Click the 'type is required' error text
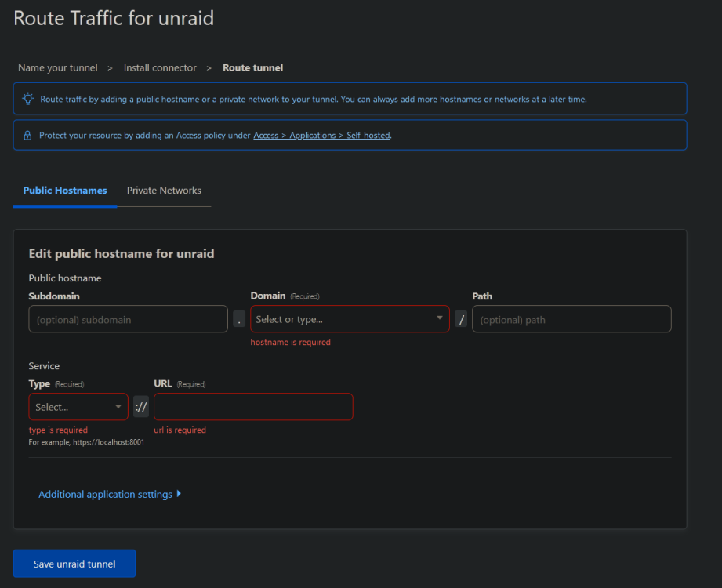This screenshot has height=588, width=722. coord(58,430)
